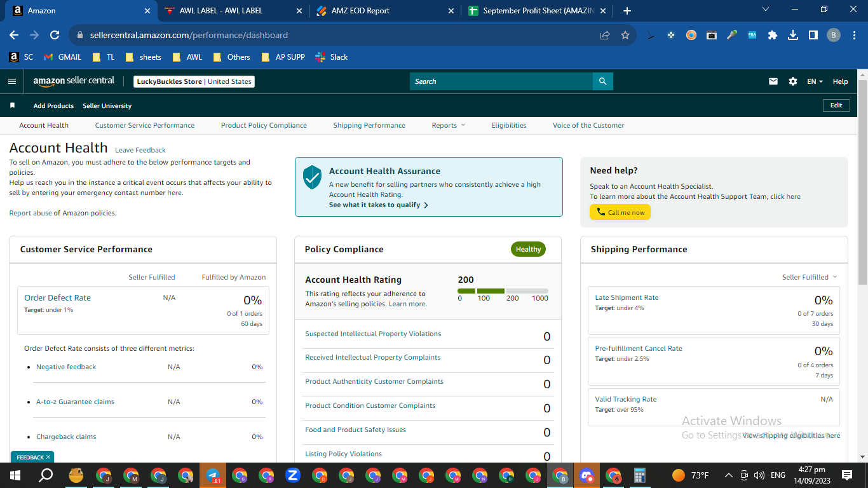The image size is (868, 488).
Task: Open Suspected Intellectual Property Violations
Action: pos(373,334)
